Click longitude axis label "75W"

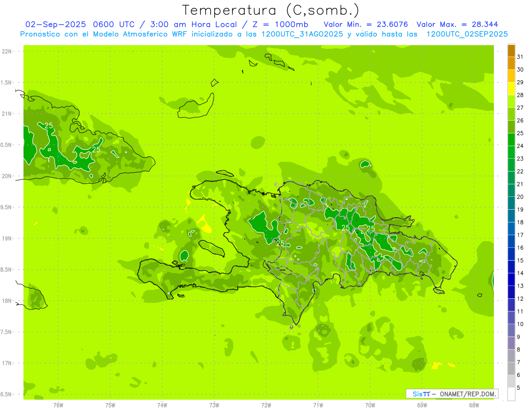coord(110,405)
